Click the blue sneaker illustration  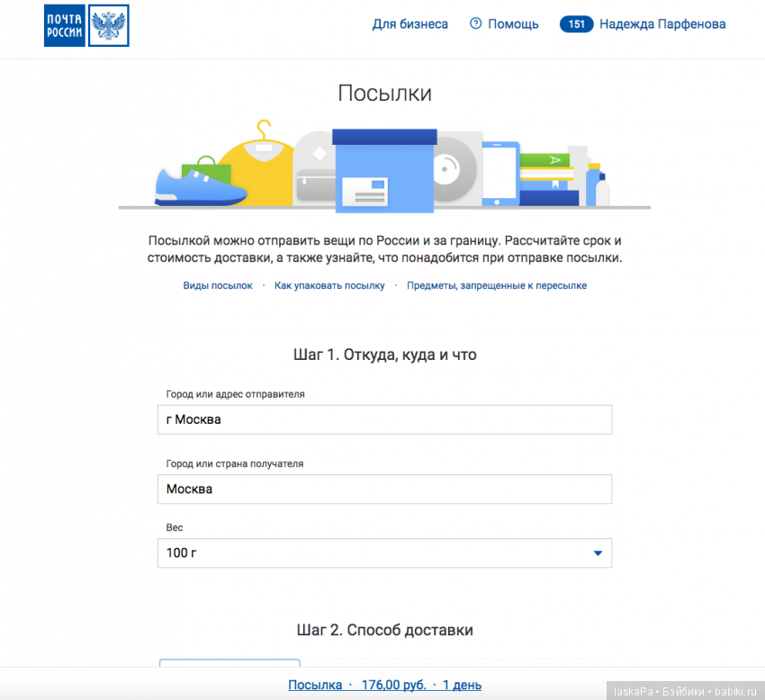[199, 187]
